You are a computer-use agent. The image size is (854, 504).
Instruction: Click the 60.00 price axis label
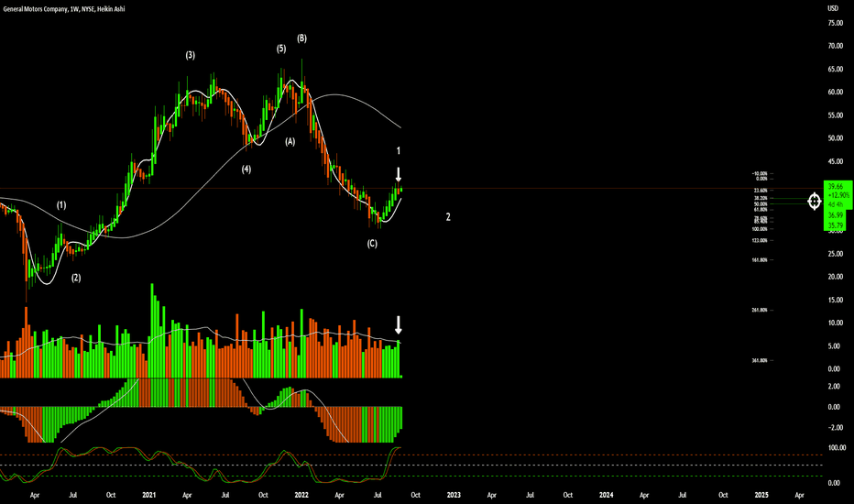[x=836, y=92]
